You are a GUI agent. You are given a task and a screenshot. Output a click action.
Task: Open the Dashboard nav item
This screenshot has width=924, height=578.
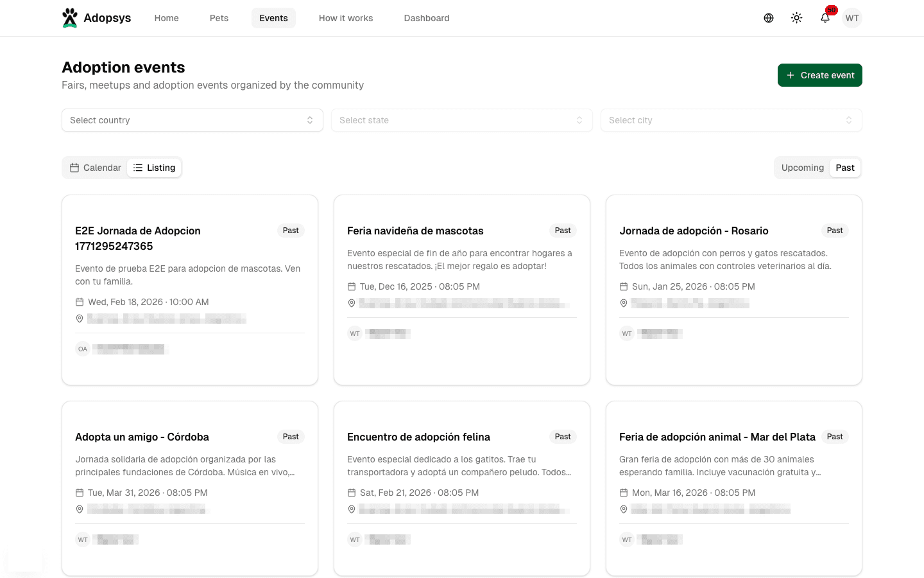tap(426, 18)
